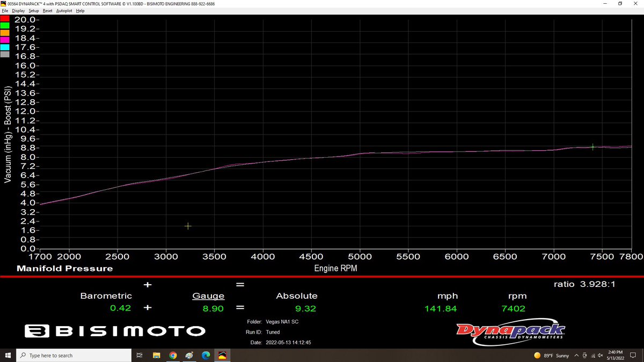This screenshot has height=362, width=644.
Task: Click the muted volume tray icon
Action: point(601,355)
